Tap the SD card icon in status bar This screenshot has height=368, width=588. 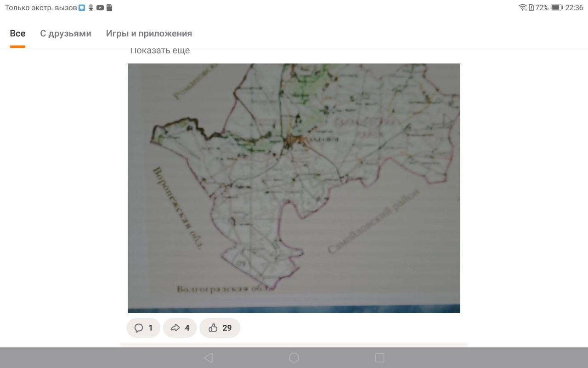[109, 8]
